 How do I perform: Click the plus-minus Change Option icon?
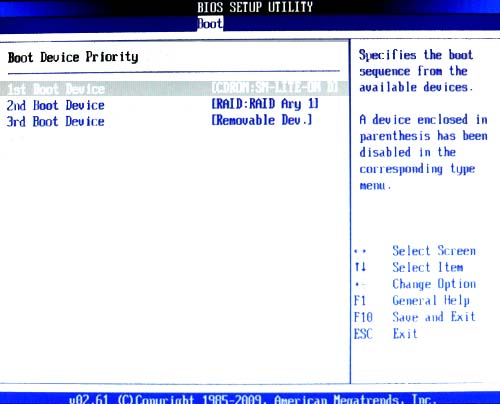point(360,285)
